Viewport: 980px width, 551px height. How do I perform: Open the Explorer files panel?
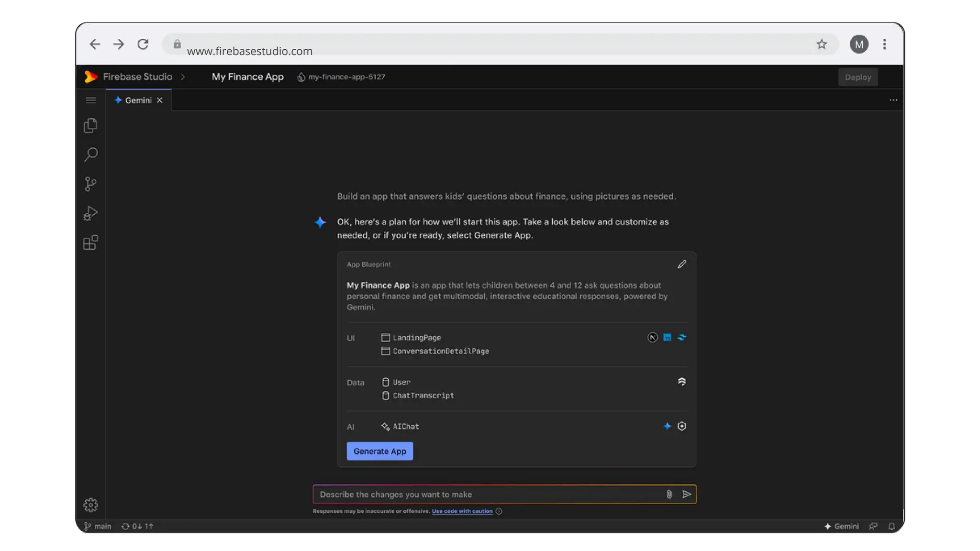91,126
